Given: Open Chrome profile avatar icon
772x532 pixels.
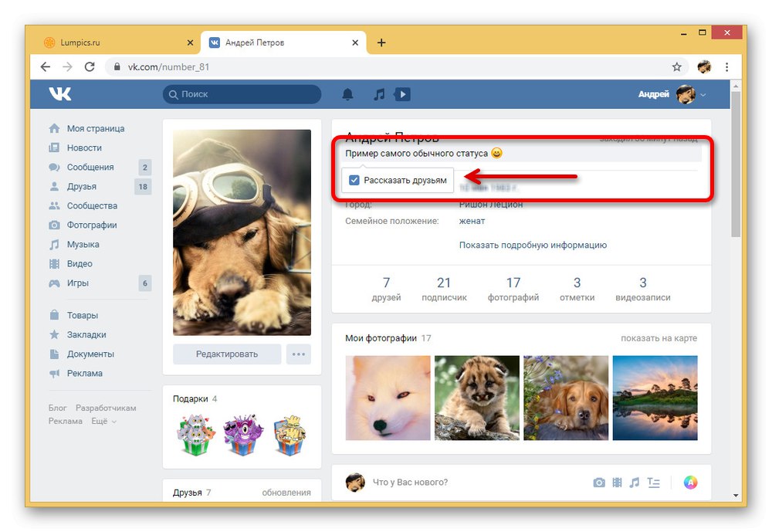Looking at the screenshot, I should [704, 66].
